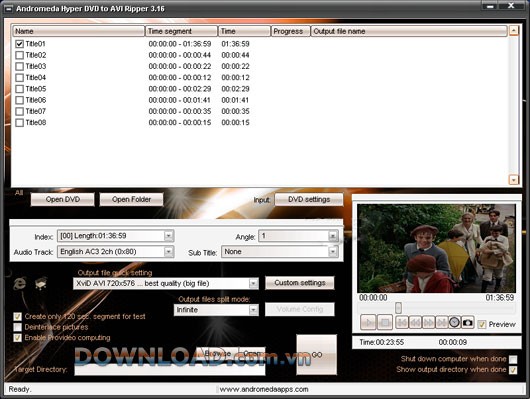
Task: Open Output file quick setting dropdown
Action: point(253,283)
